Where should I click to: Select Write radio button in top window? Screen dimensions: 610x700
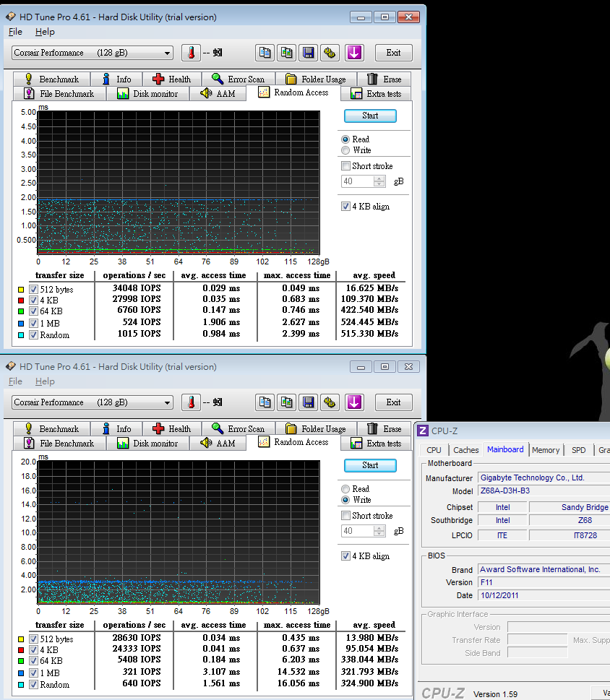click(x=345, y=150)
